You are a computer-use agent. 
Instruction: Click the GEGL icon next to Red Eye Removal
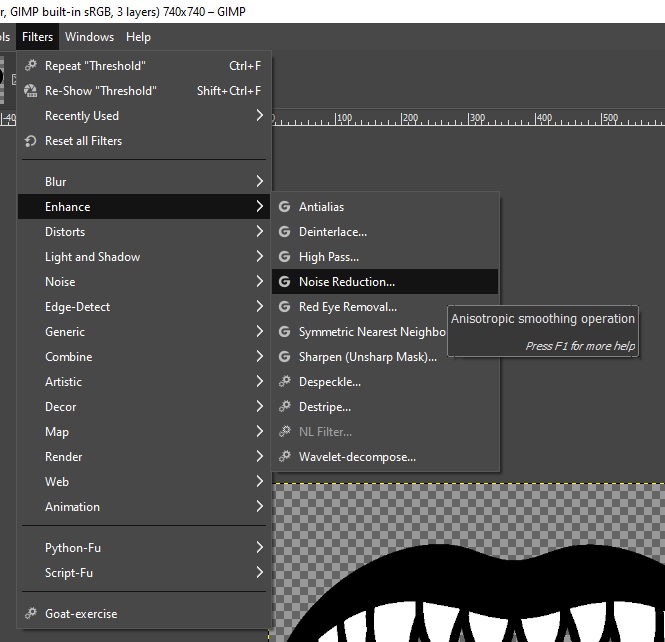285,307
